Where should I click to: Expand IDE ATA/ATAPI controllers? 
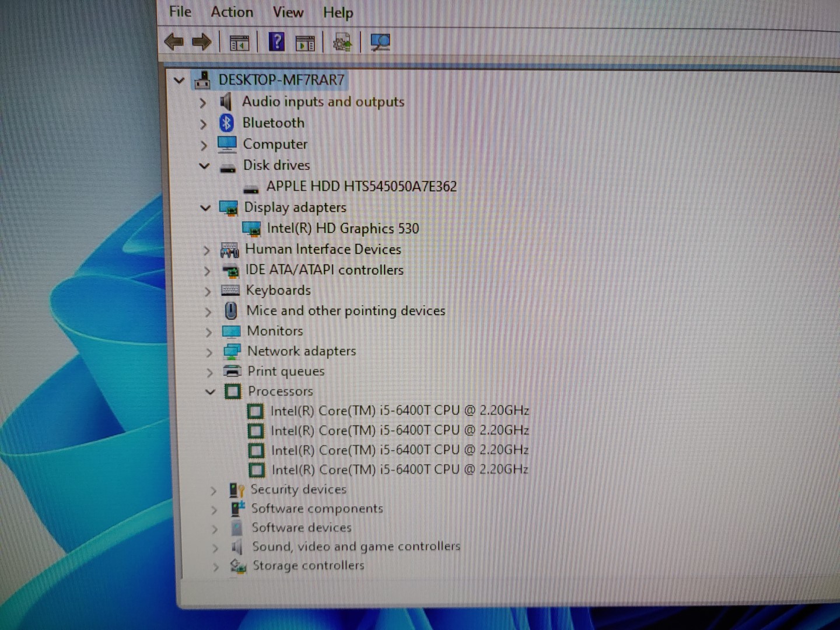(x=207, y=271)
